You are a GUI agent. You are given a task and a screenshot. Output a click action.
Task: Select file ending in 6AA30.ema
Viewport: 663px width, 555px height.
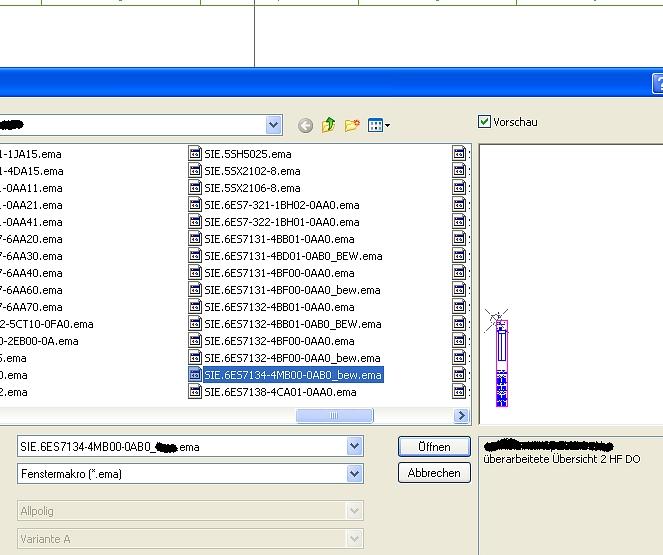(31, 256)
